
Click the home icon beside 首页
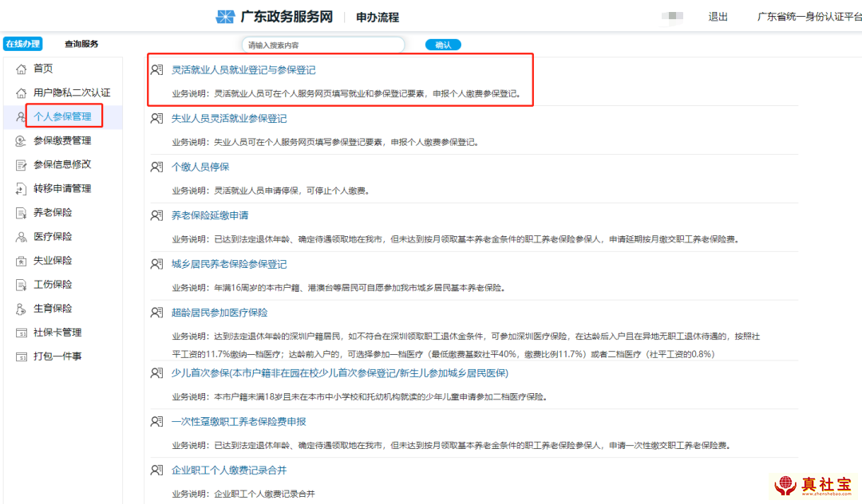tap(22, 69)
